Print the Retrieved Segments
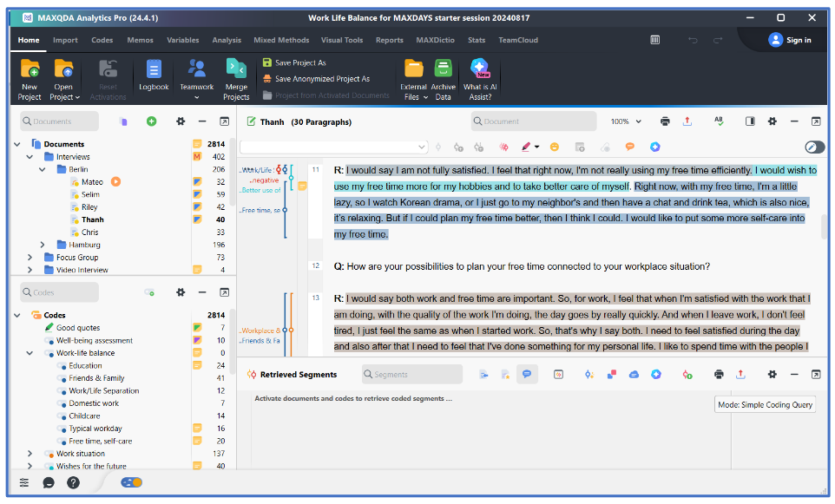 point(719,375)
